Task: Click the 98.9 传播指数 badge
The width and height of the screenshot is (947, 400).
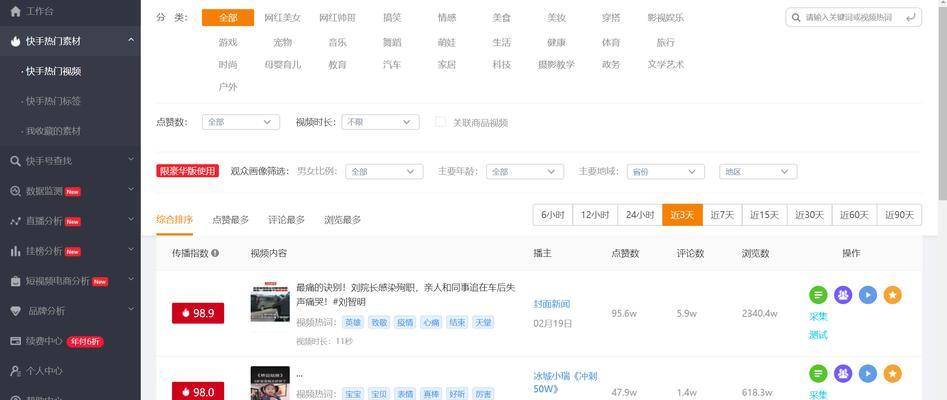Action: click(x=198, y=313)
